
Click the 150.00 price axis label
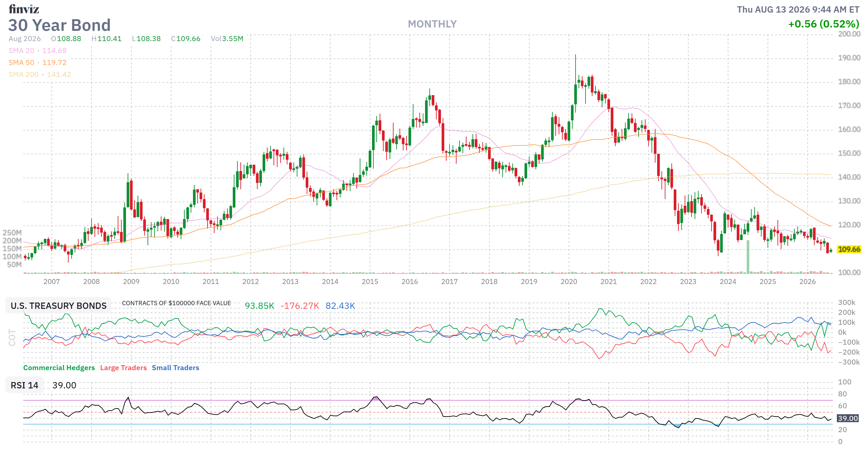point(849,153)
